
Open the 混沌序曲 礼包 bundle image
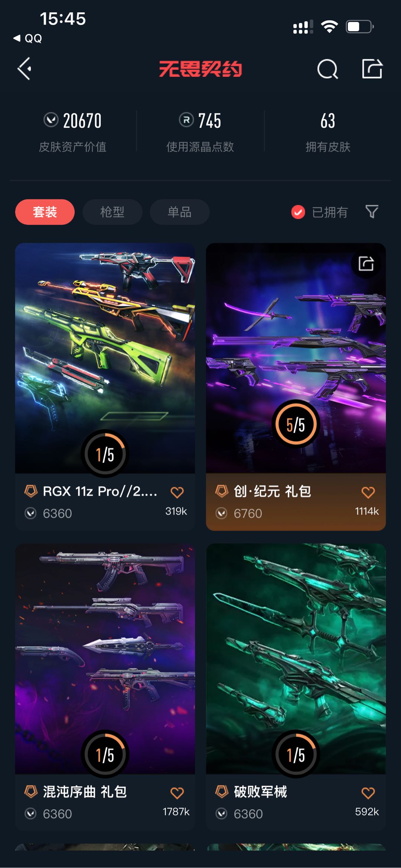coord(105,659)
